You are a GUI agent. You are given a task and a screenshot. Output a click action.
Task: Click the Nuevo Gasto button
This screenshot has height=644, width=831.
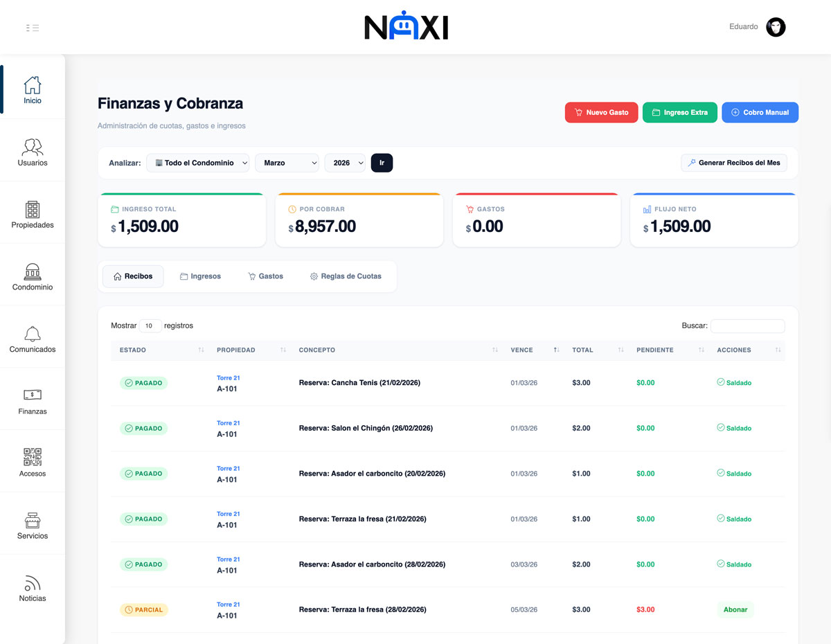[x=601, y=112]
